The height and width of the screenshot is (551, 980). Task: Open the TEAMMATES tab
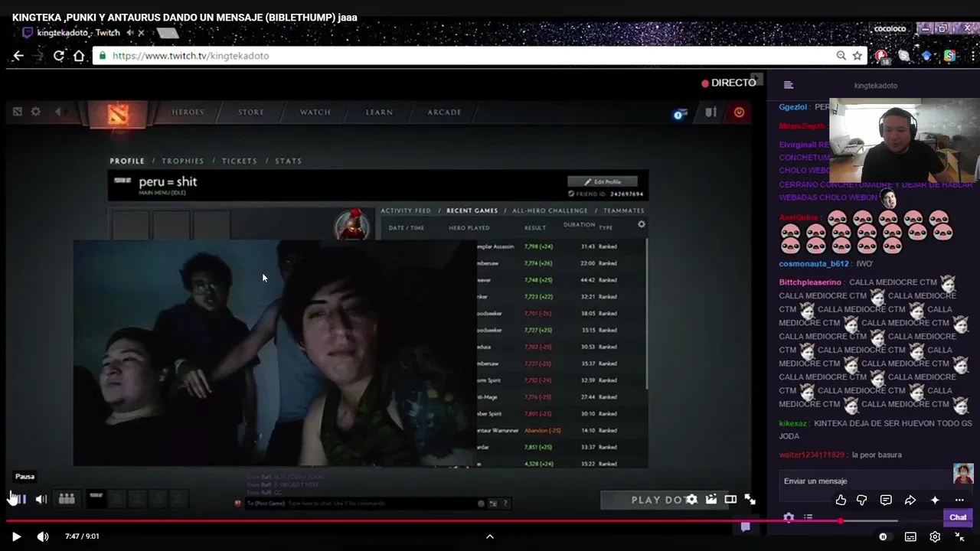(623, 210)
